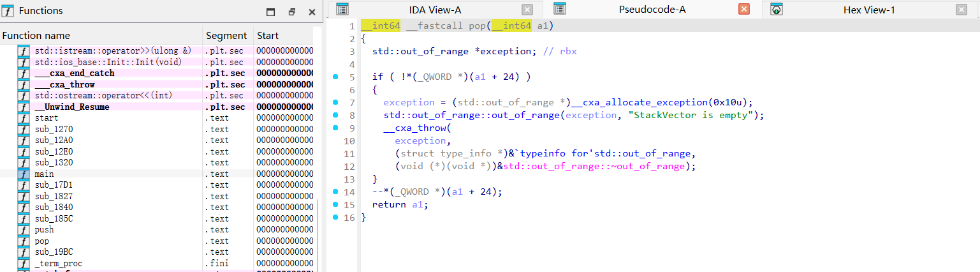Click the function icon beside sub_17D1
Viewport: 980px width, 272px height.
[x=23, y=185]
